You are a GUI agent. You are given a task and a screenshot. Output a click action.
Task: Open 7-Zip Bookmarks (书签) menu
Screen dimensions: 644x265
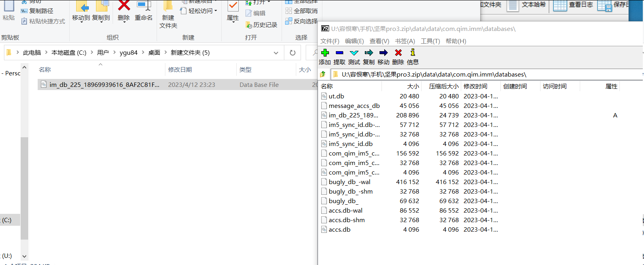pyautogui.click(x=405, y=41)
